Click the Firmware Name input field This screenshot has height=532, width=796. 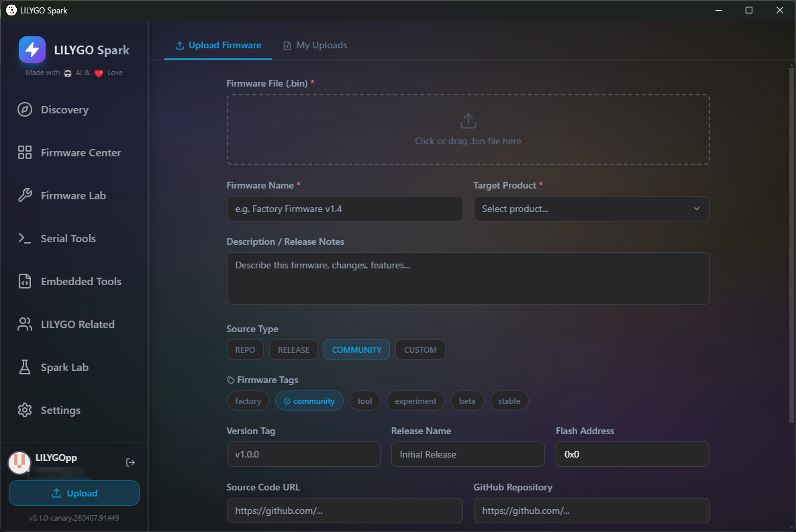coord(344,209)
